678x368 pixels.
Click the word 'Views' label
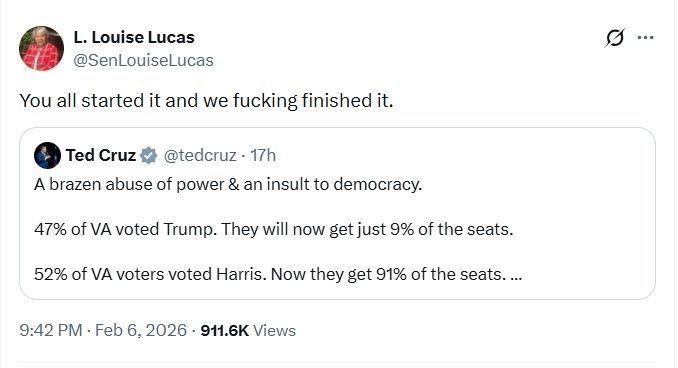(x=275, y=331)
